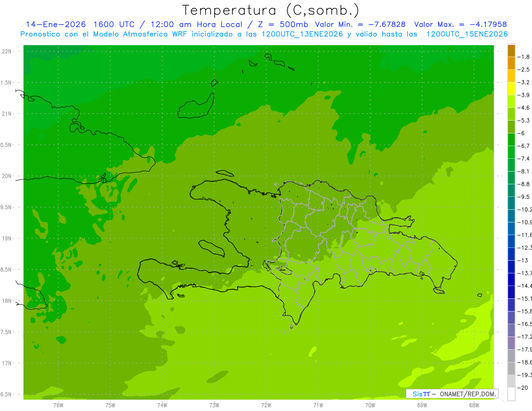The image size is (532, 411).
Task: Click the "-5.3" color scale label
Action: coord(524,120)
